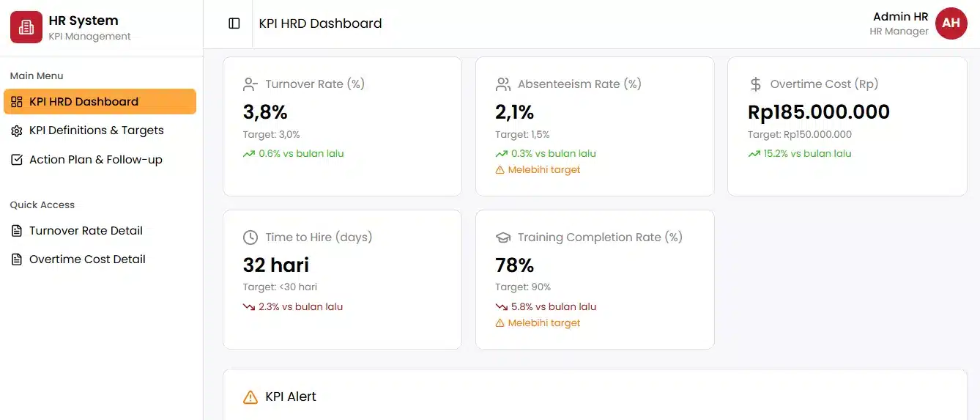Click the Rp185.000.000 overtime cost value
This screenshot has height=420, width=980.
point(818,112)
